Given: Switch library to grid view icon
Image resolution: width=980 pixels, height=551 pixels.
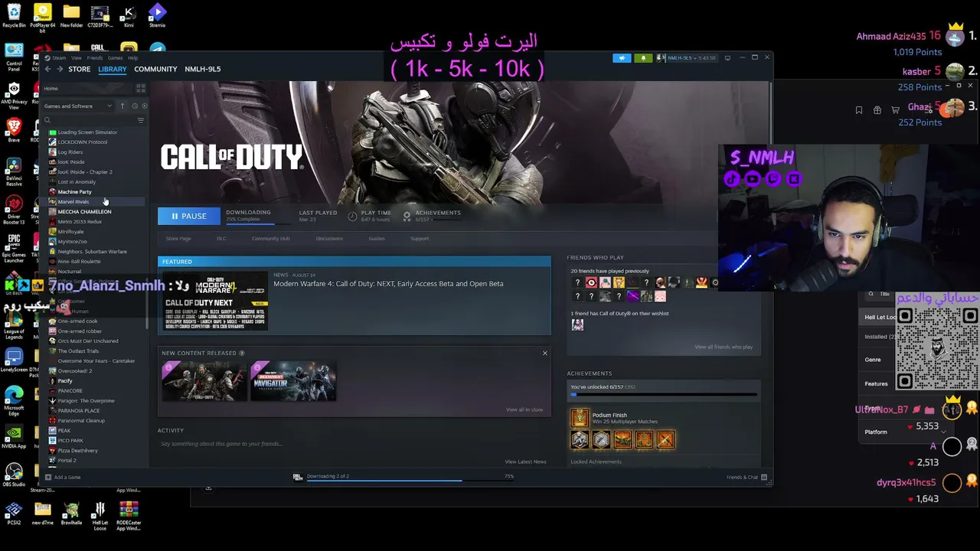Looking at the screenshot, I should (140, 88).
